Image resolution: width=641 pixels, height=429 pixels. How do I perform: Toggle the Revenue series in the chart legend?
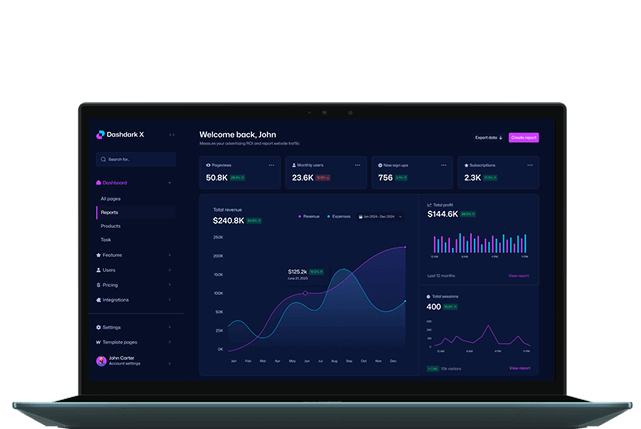coord(309,216)
